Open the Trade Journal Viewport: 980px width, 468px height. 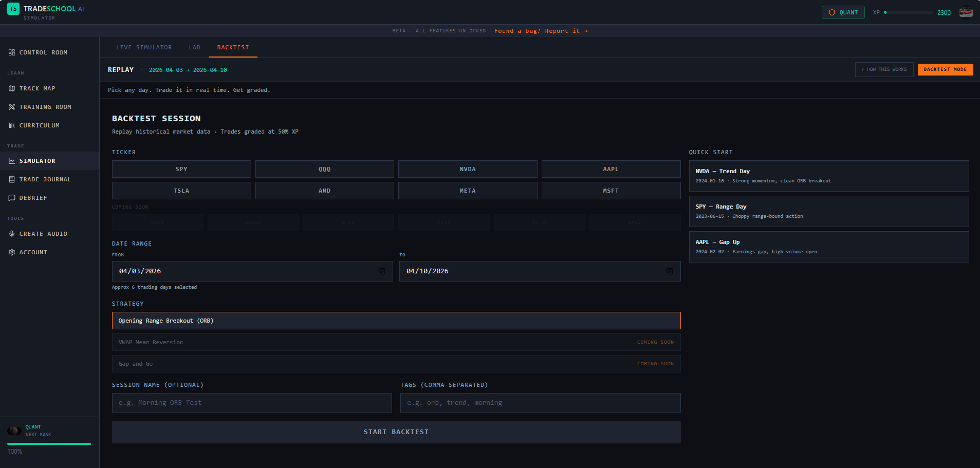(x=45, y=179)
